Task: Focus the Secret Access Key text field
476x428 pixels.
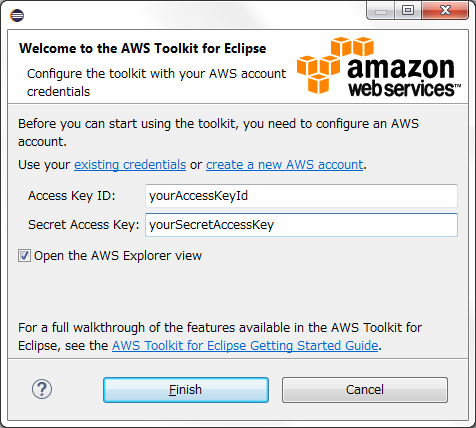Action: 301,225
